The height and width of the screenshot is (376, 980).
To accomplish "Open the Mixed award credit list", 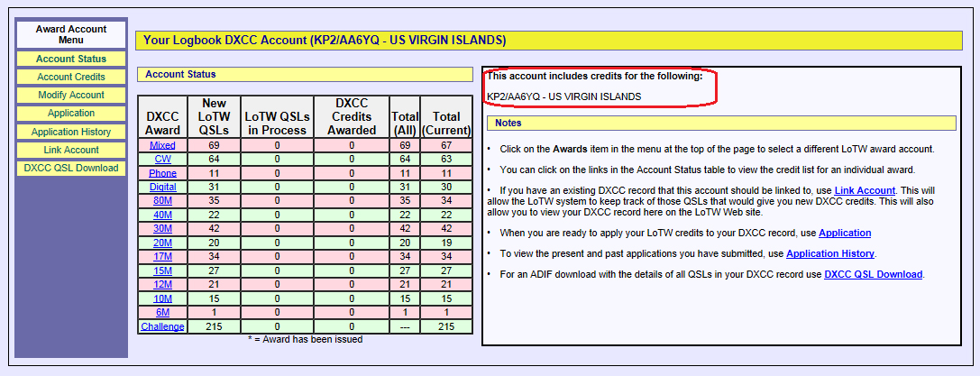I will [162, 145].
